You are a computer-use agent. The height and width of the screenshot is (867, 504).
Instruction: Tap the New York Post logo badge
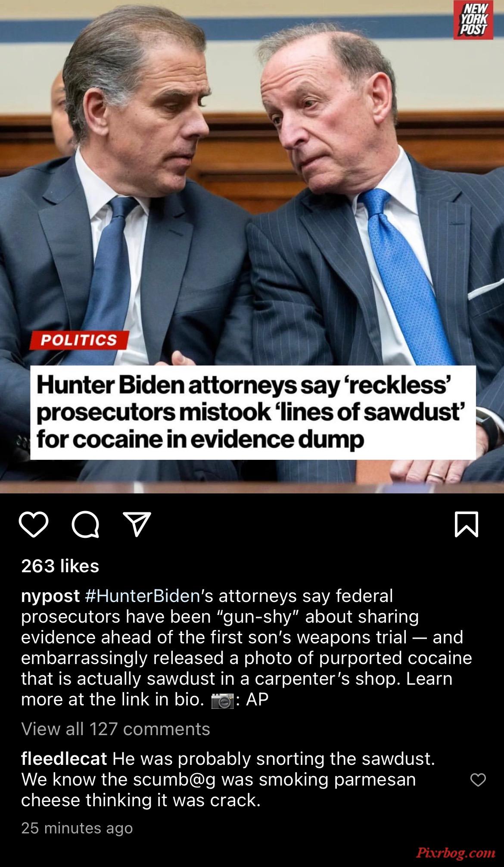click(473, 20)
